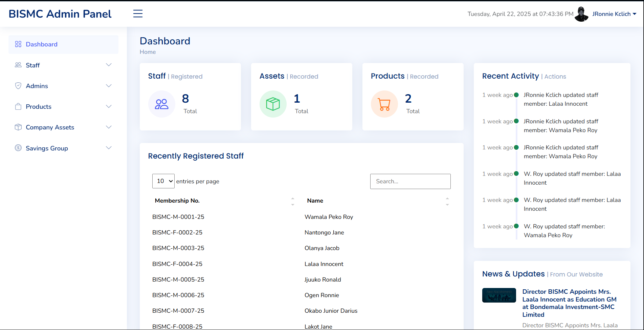Expand the Company Assets menu chevron
The image size is (644, 330).
click(x=109, y=127)
